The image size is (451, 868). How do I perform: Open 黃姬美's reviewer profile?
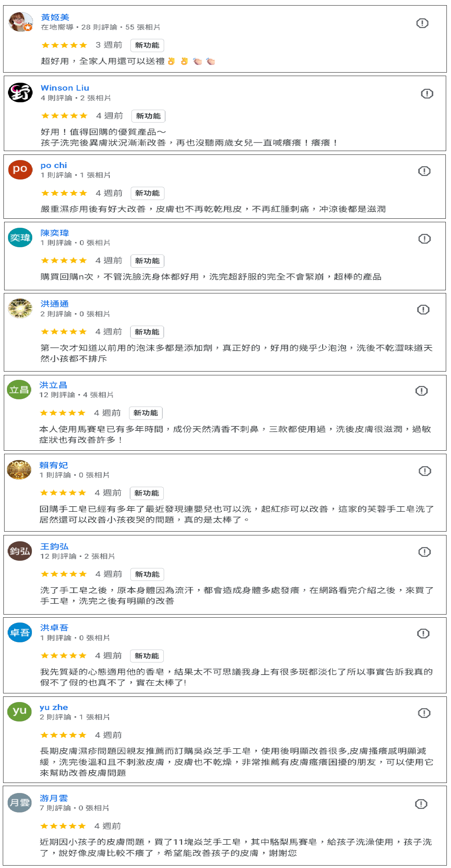click(55, 17)
